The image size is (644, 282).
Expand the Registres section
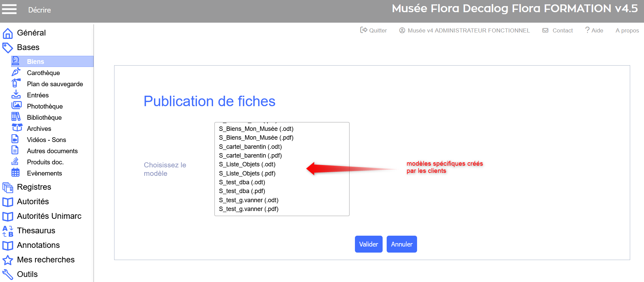point(34,187)
